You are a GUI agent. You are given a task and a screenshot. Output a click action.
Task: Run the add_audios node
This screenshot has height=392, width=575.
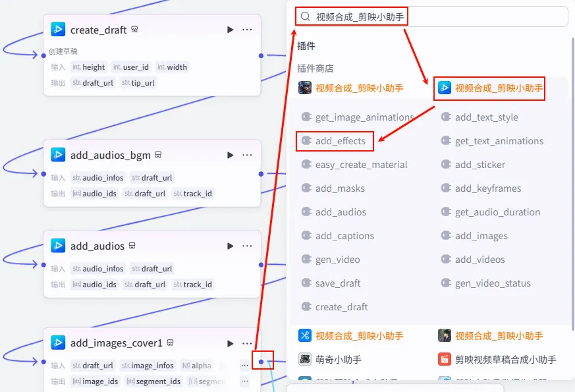(230, 246)
